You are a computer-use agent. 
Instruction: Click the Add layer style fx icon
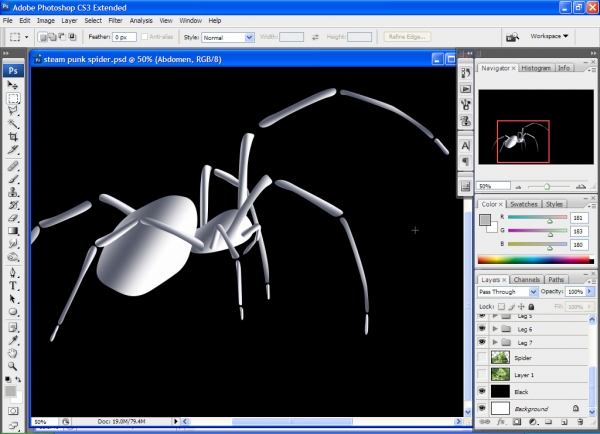501,422
